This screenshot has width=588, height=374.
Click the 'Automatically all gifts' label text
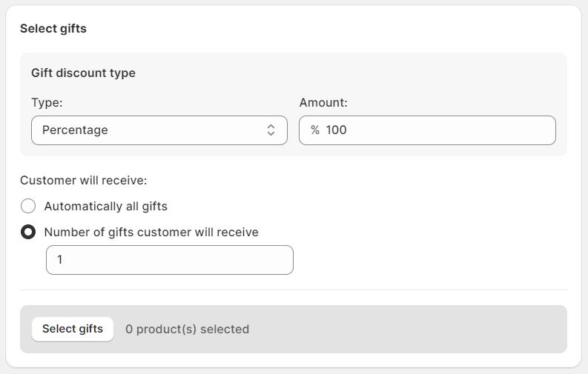point(105,206)
